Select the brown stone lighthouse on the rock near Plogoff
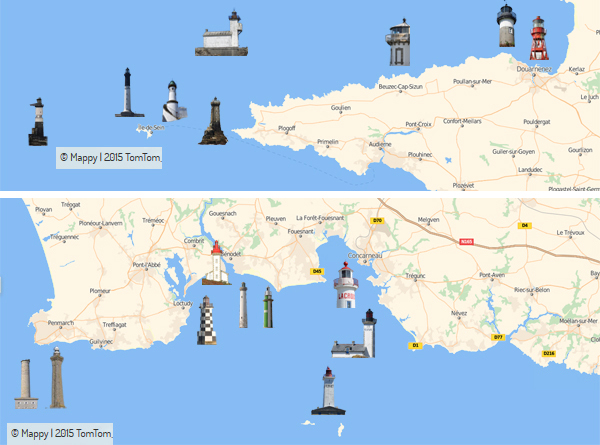 [214, 121]
